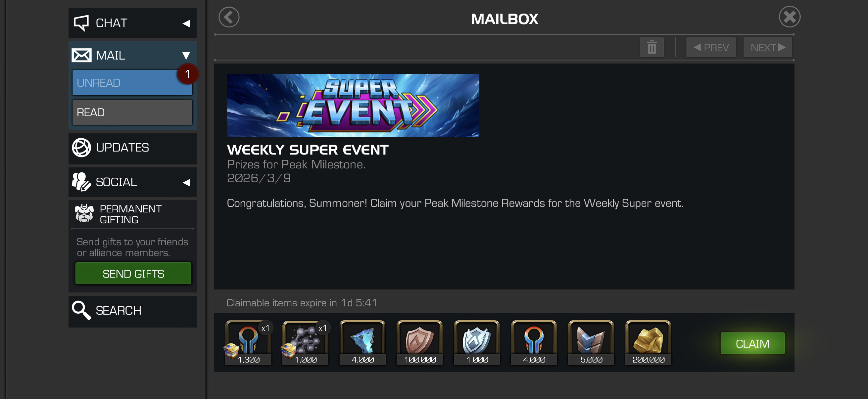Go to the next mail message

tap(768, 47)
